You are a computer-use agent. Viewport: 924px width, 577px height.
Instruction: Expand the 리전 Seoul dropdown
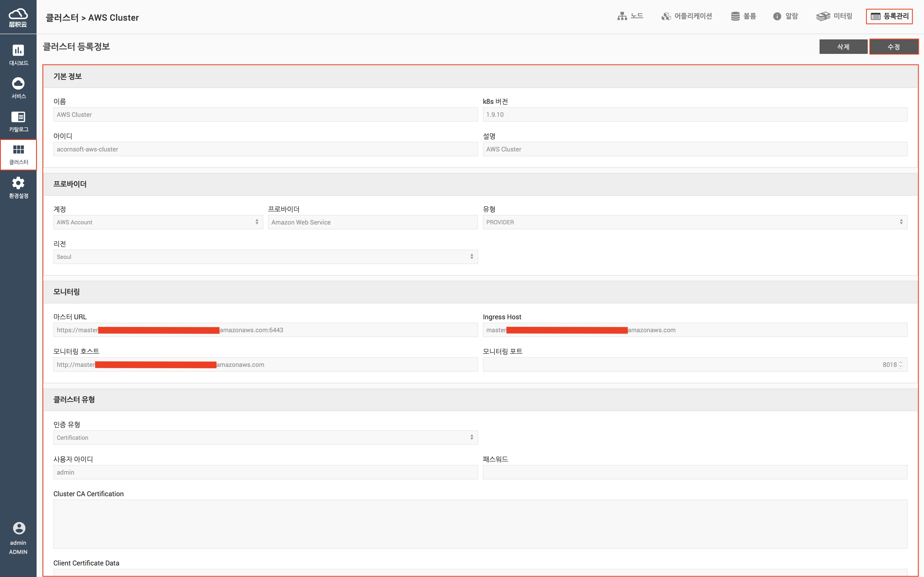click(x=265, y=257)
